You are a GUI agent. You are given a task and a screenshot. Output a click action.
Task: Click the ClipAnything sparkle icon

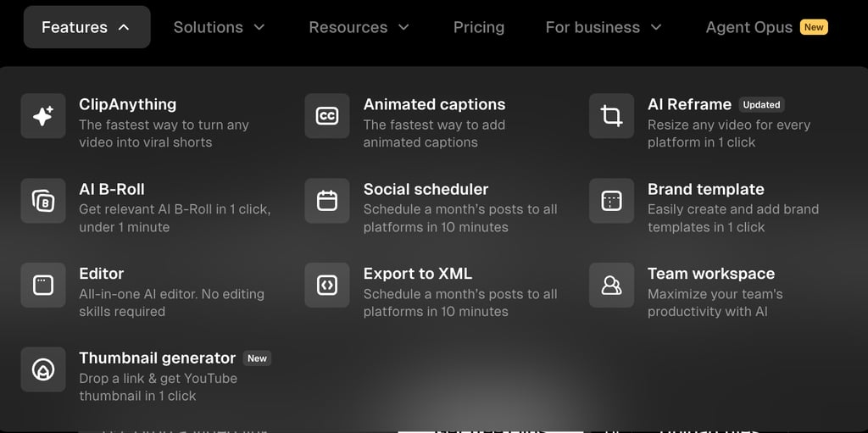point(43,116)
